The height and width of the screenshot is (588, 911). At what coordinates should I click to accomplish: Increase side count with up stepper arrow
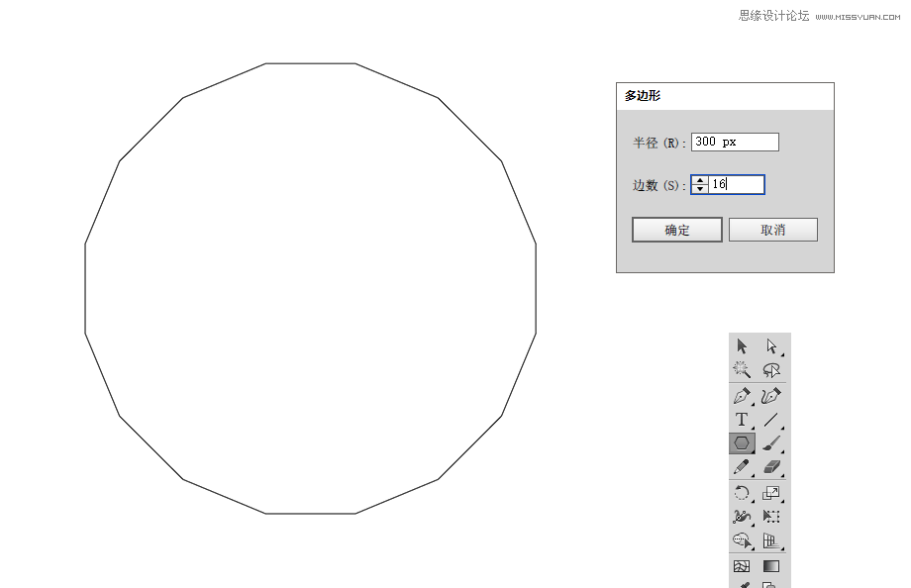700,180
